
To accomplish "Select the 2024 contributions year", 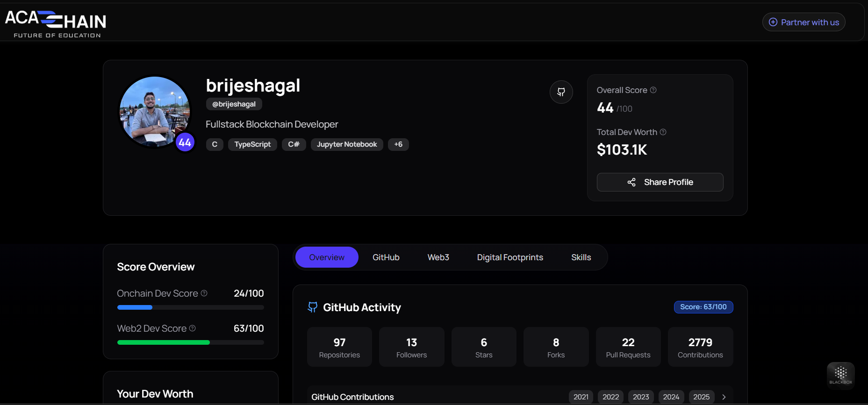I will click(671, 397).
